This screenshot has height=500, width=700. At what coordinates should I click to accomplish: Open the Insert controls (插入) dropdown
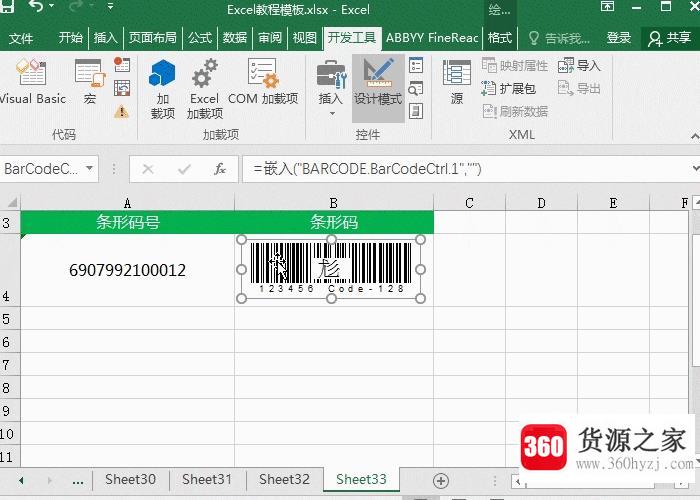click(x=331, y=88)
